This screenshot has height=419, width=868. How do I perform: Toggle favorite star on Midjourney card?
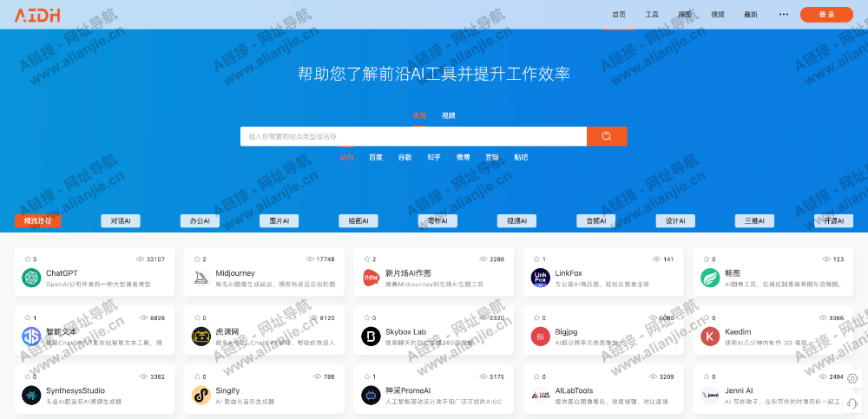tap(197, 259)
